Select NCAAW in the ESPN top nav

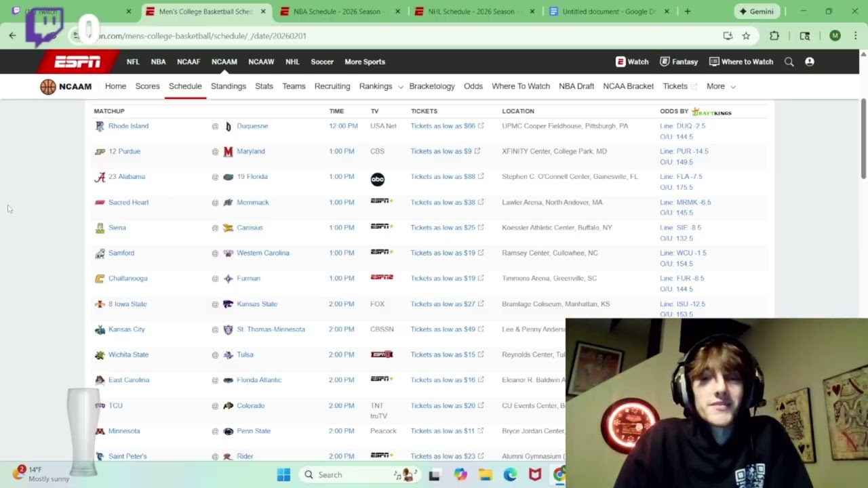pyautogui.click(x=261, y=62)
